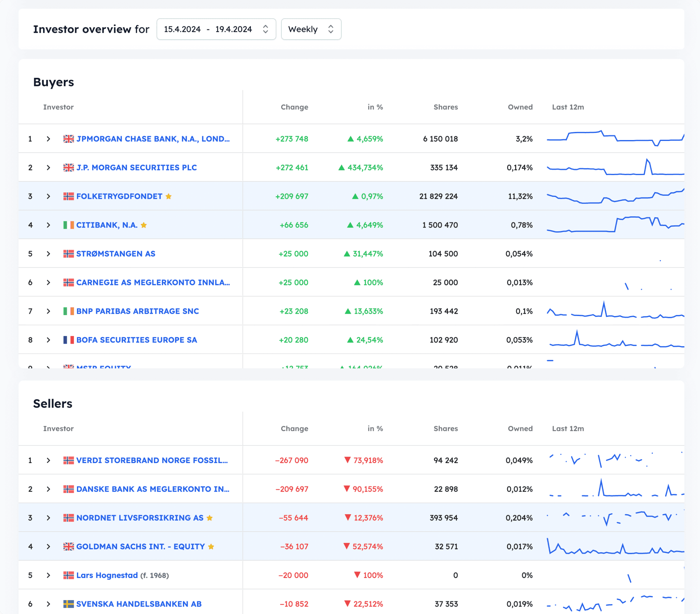
Task: Click the French flag icon for BofA Securities
Action: click(x=69, y=340)
